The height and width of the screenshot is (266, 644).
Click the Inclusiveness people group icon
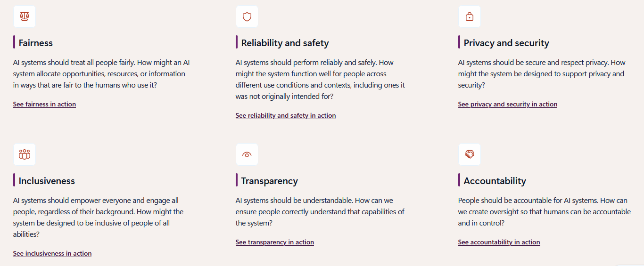[x=25, y=154]
